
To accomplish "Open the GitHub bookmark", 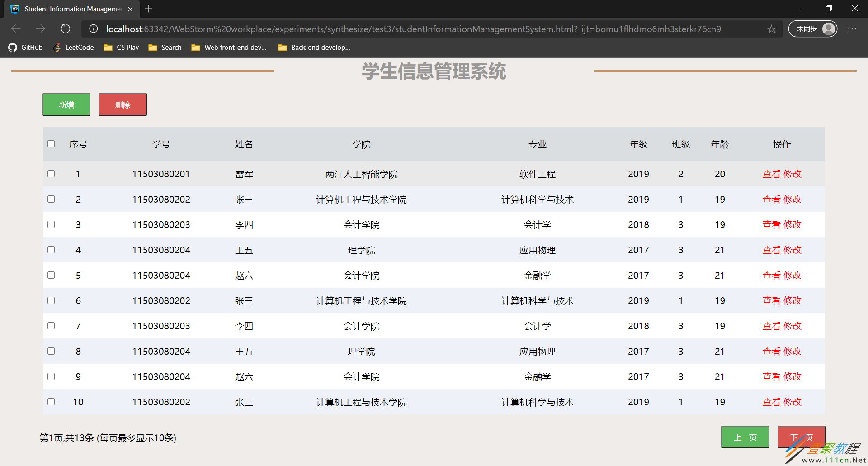I will pos(25,47).
